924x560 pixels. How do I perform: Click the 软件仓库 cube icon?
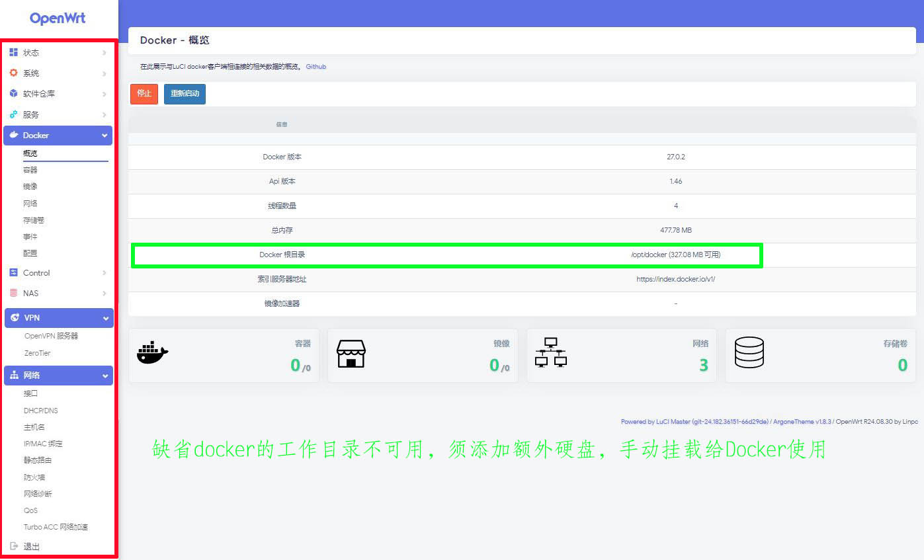click(x=13, y=93)
